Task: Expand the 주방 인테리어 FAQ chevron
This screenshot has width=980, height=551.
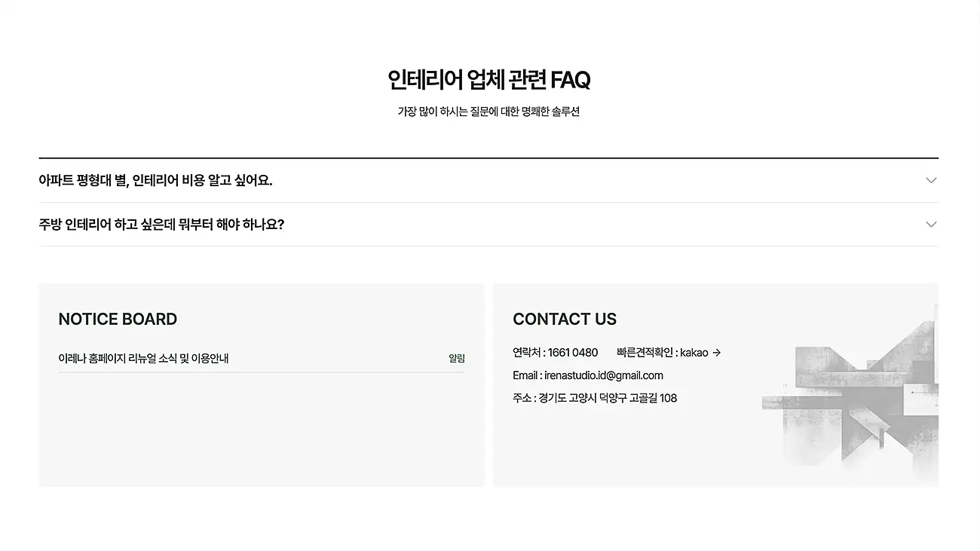Action: point(931,225)
